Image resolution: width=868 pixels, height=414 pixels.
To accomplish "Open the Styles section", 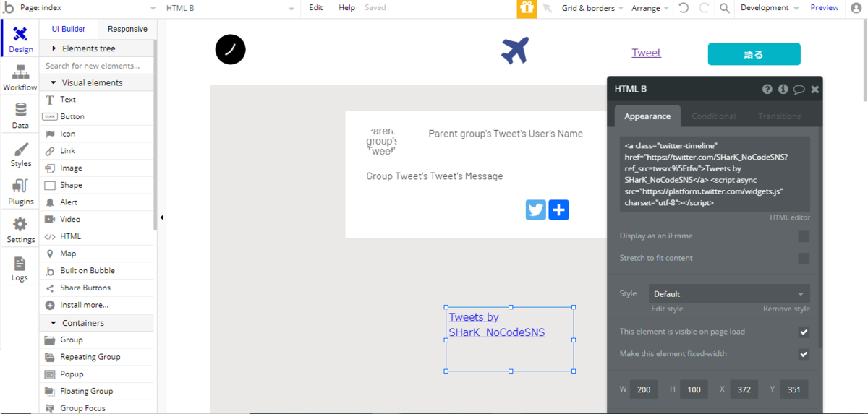I will coord(20,154).
